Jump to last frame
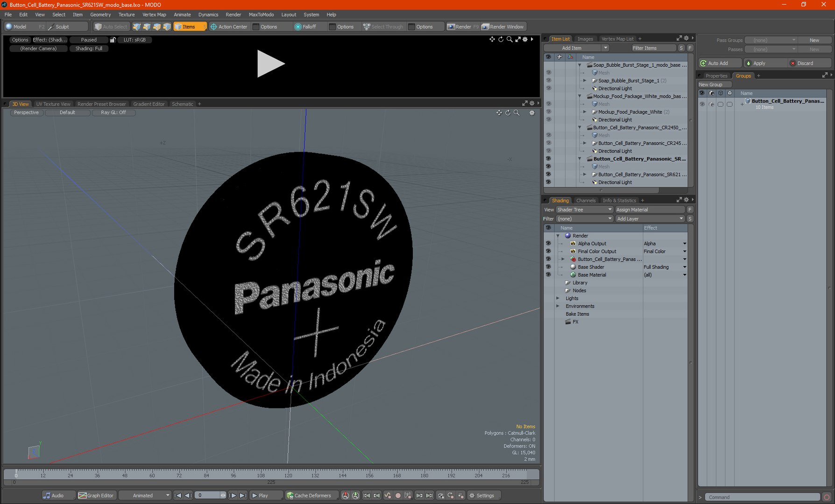This screenshot has width=835, height=504. (243, 496)
